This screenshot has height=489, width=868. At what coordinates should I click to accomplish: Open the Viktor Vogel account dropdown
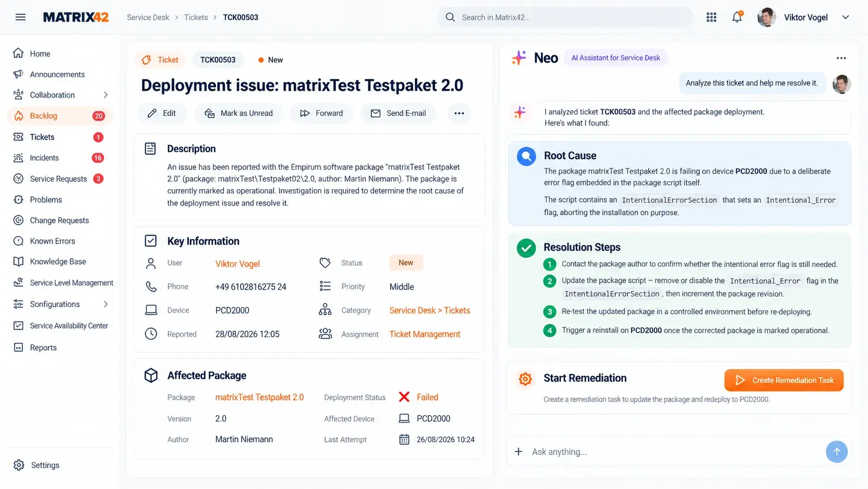[x=845, y=17]
